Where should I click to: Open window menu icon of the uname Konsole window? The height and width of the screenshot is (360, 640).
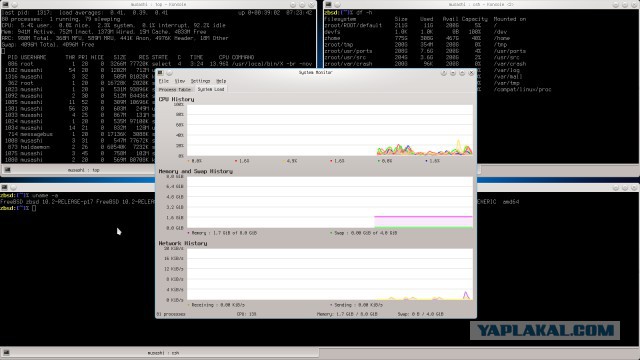pos(4,187)
